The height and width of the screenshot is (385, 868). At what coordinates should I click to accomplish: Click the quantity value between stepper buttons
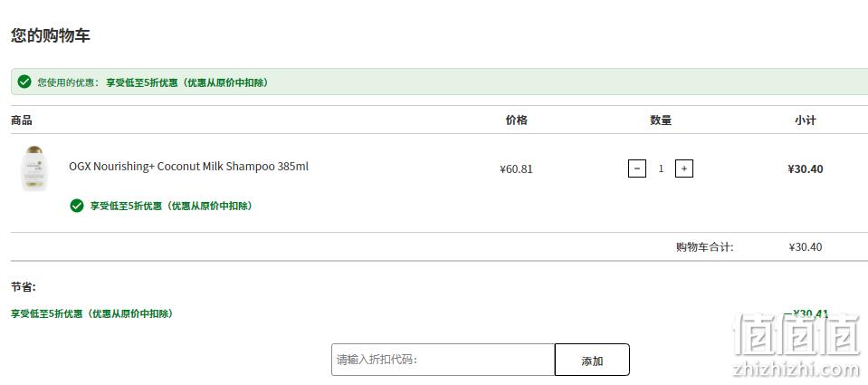coord(661,168)
